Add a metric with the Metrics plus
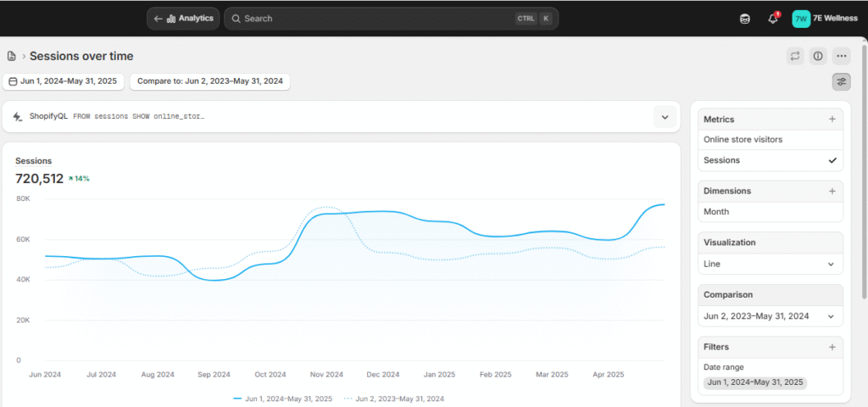Screen dimensions: 868x407 832,119
